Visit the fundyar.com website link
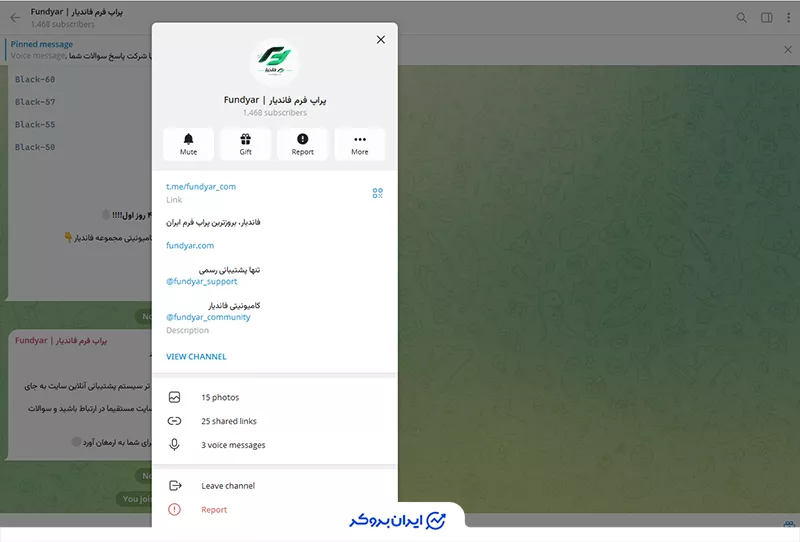 pos(190,245)
